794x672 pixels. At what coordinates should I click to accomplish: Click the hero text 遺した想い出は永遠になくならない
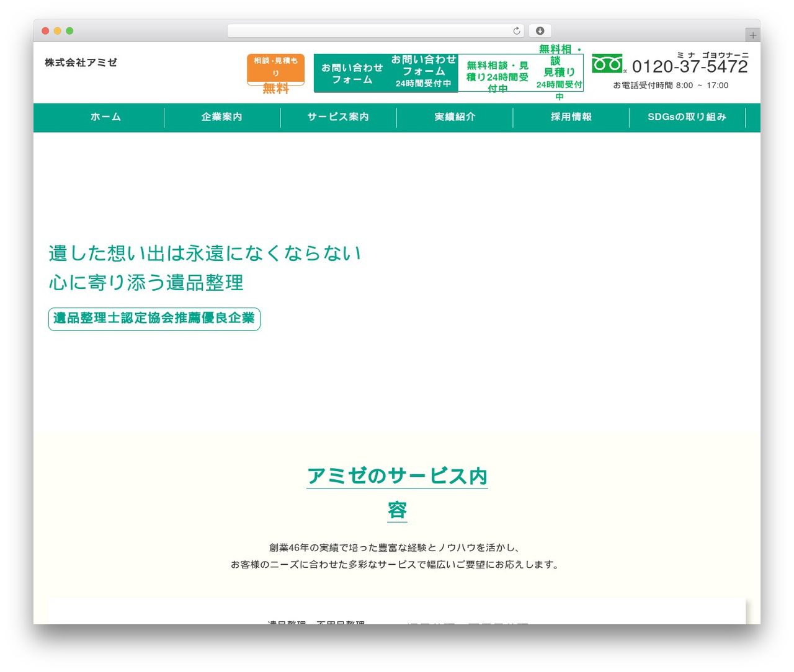[205, 253]
